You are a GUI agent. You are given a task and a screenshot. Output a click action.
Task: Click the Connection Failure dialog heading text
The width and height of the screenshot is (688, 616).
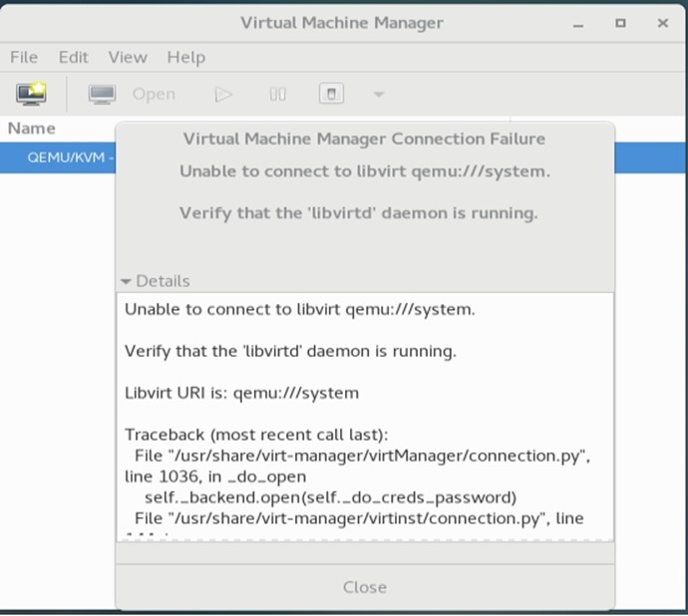coord(364,139)
